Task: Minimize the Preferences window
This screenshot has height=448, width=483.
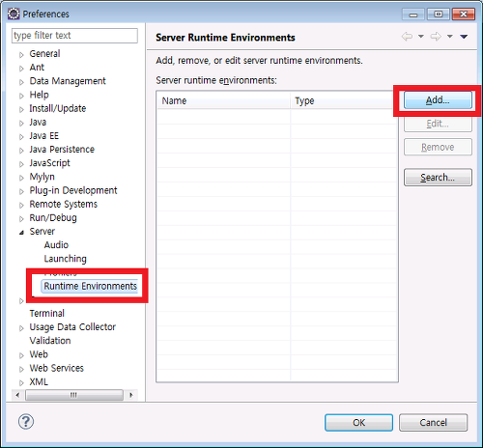Action: [x=413, y=14]
